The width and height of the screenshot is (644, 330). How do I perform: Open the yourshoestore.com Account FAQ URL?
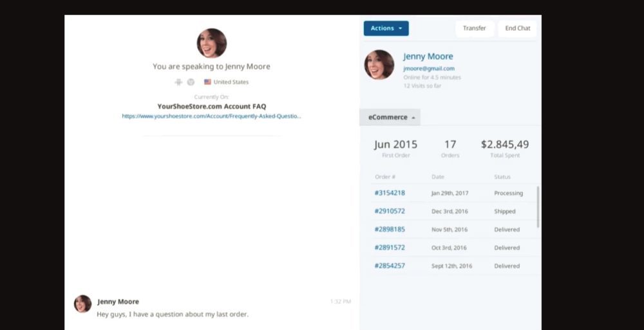[211, 116]
